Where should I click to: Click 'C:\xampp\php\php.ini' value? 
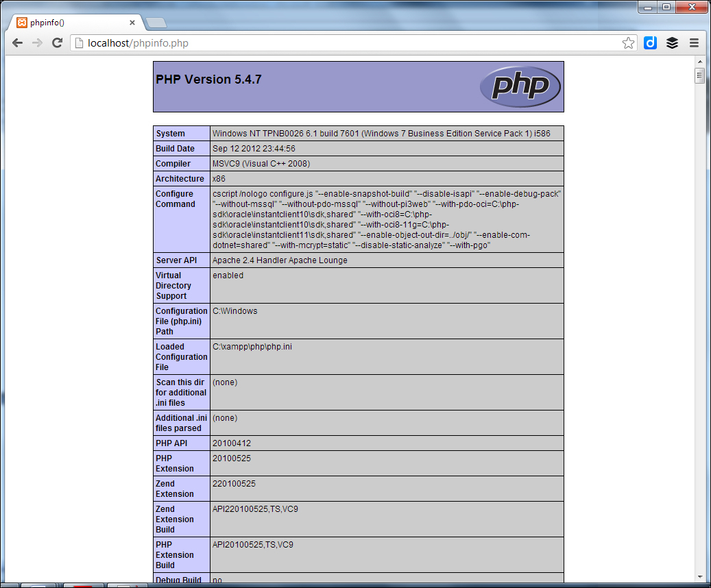(x=252, y=346)
